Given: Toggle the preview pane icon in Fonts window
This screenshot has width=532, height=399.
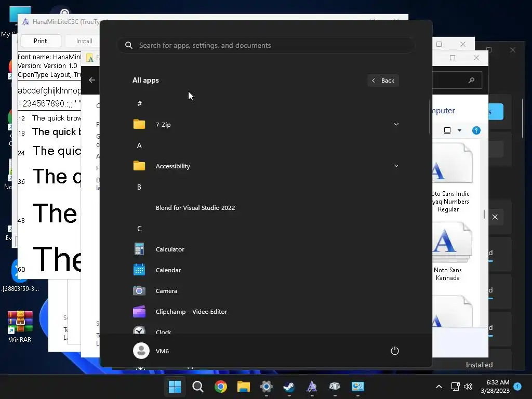Looking at the screenshot, I should (x=447, y=130).
